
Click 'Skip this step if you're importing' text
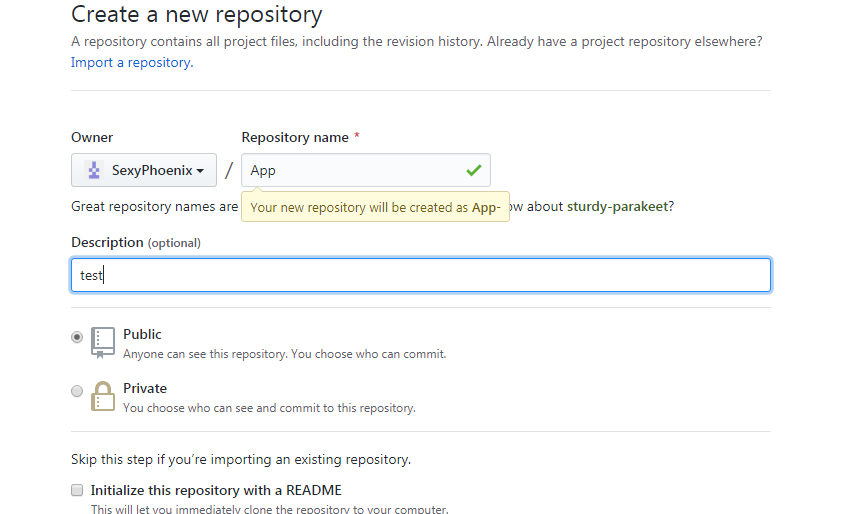241,459
